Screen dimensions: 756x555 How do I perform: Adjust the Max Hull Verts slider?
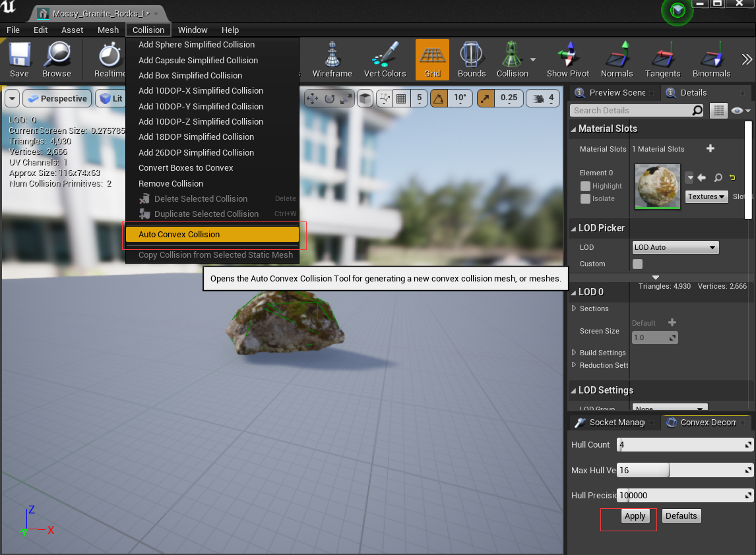pos(685,470)
